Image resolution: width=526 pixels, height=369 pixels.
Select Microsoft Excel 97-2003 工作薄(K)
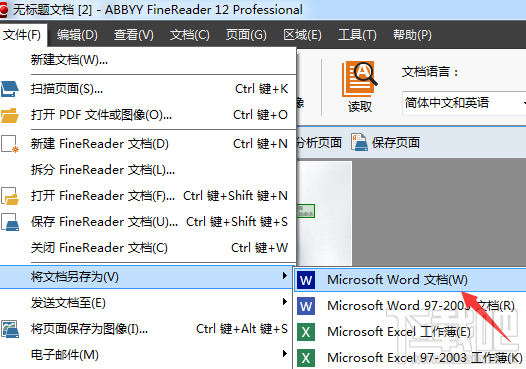click(410, 358)
